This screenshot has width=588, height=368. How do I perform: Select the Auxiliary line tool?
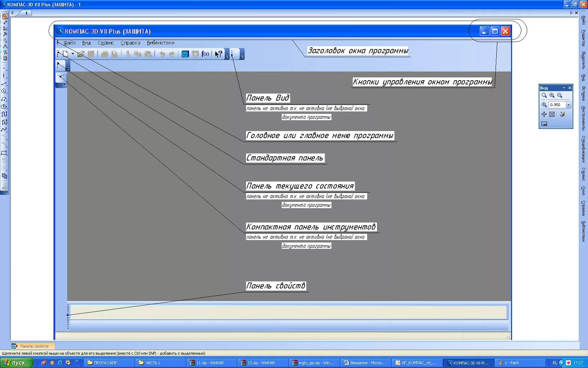[4, 76]
